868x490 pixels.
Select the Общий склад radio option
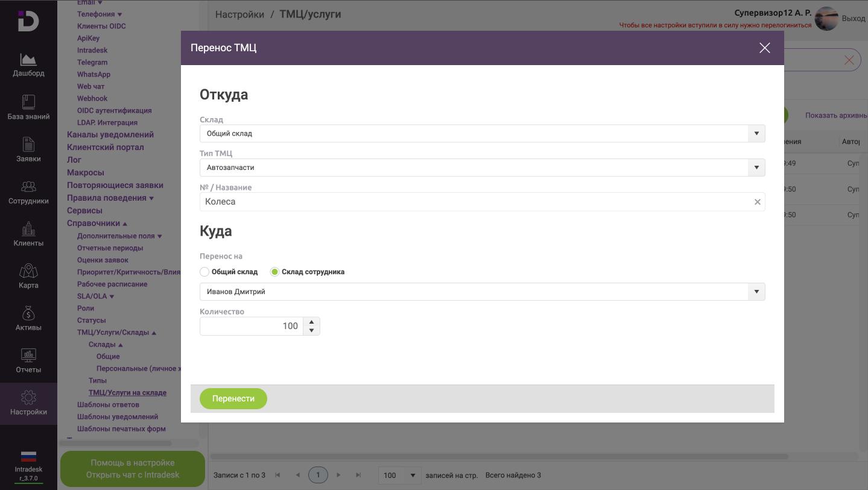pyautogui.click(x=204, y=272)
